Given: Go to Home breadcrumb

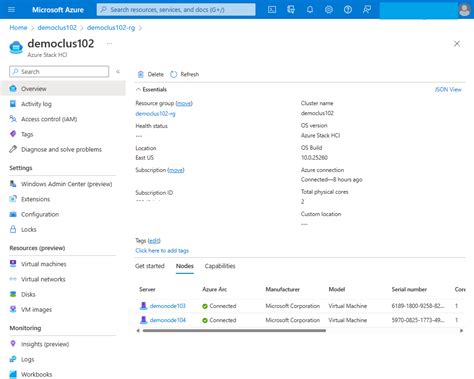Looking at the screenshot, I should [x=18, y=28].
